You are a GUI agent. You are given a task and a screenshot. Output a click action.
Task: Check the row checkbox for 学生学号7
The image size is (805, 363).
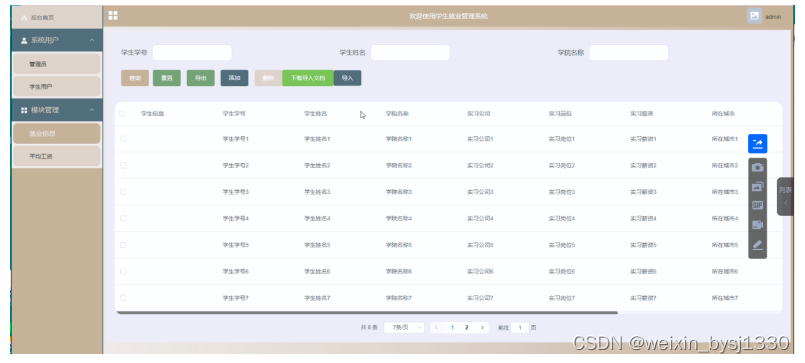click(123, 298)
